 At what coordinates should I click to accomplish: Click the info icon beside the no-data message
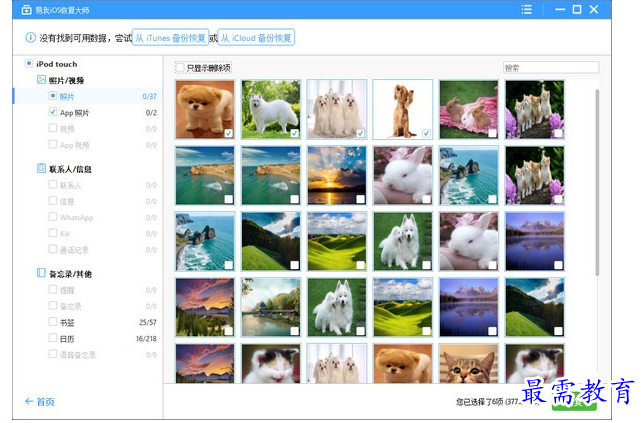[30, 38]
